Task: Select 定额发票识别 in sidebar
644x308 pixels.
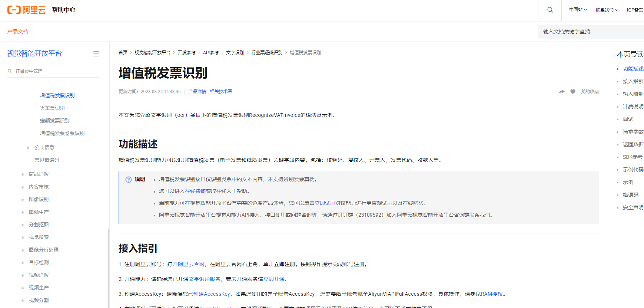Action: 55,121
